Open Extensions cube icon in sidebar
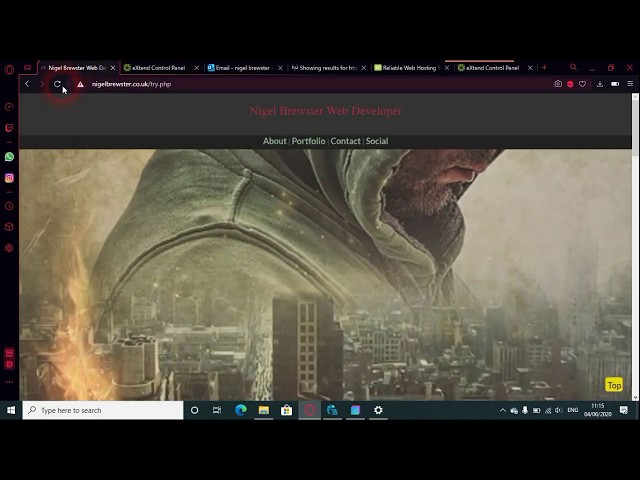The image size is (640, 480). [9, 227]
